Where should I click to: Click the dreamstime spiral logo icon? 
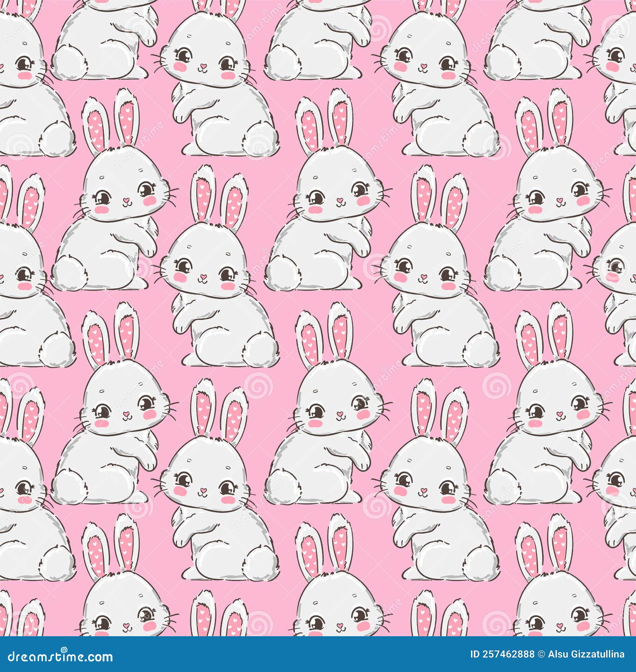[64, 650]
